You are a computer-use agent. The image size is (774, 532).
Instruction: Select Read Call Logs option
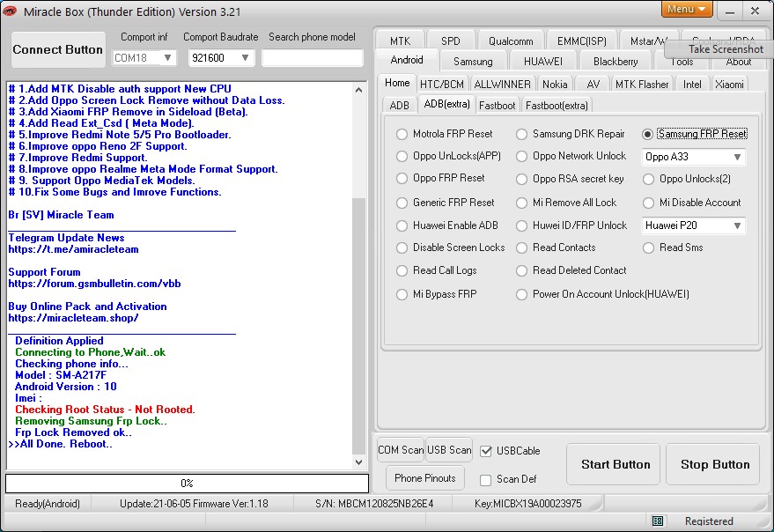[x=437, y=270]
